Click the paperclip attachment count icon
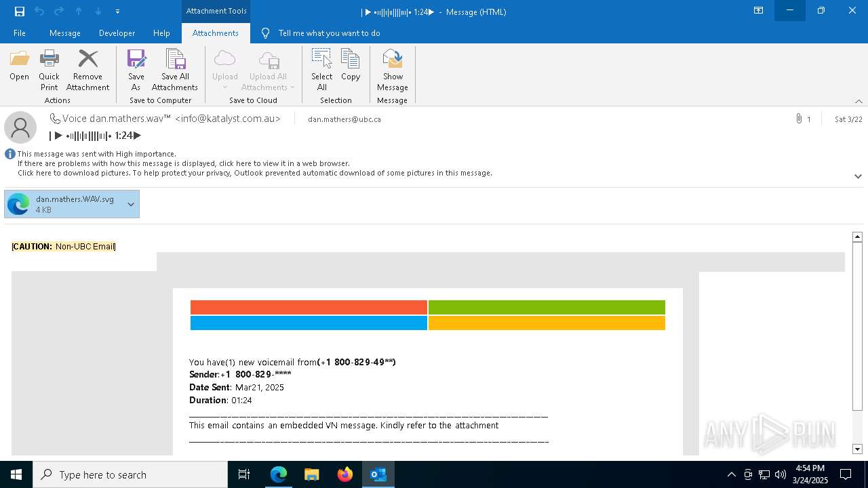Screen dimensions: 868x488 tap(799, 119)
